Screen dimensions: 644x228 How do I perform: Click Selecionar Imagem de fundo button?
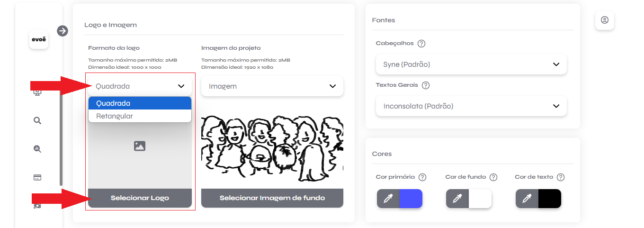272,198
